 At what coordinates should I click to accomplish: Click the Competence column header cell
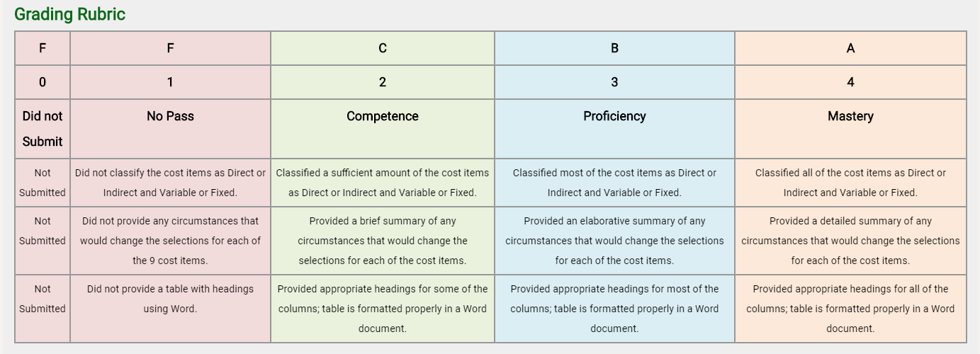click(x=383, y=129)
